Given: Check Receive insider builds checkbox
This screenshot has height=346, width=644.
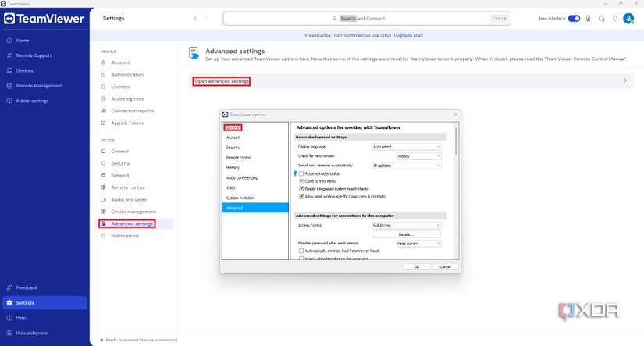Looking at the screenshot, I should (301, 174).
